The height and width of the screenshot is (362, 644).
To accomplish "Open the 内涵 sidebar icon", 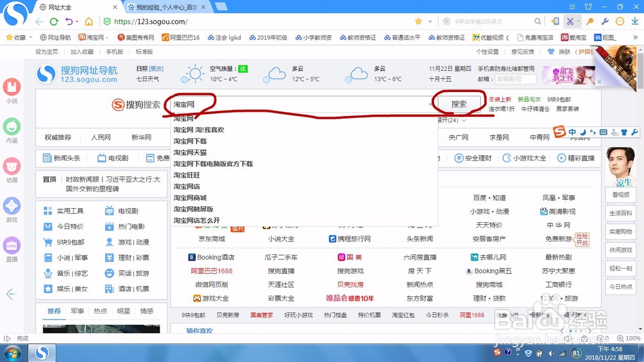I will click(12, 126).
